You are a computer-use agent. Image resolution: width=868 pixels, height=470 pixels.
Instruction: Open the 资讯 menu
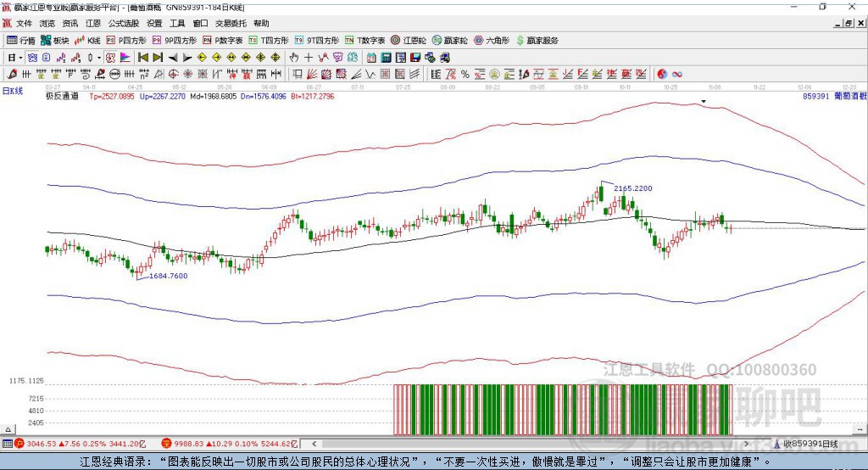[x=70, y=23]
